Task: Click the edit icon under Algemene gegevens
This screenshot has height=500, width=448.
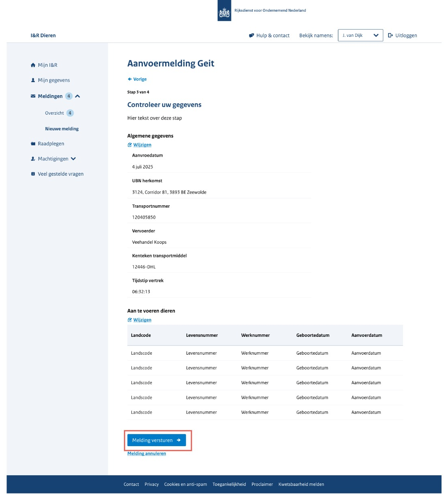Action: tap(130, 145)
